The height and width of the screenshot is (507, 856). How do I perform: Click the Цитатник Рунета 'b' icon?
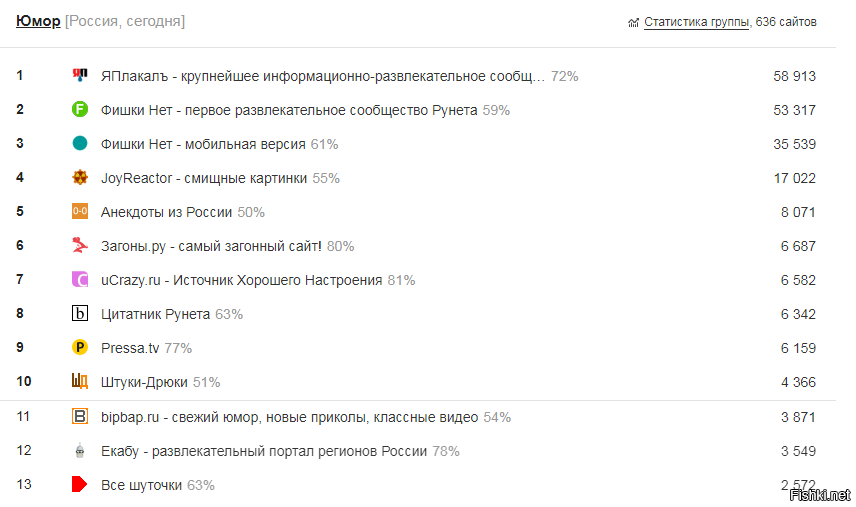(x=80, y=313)
